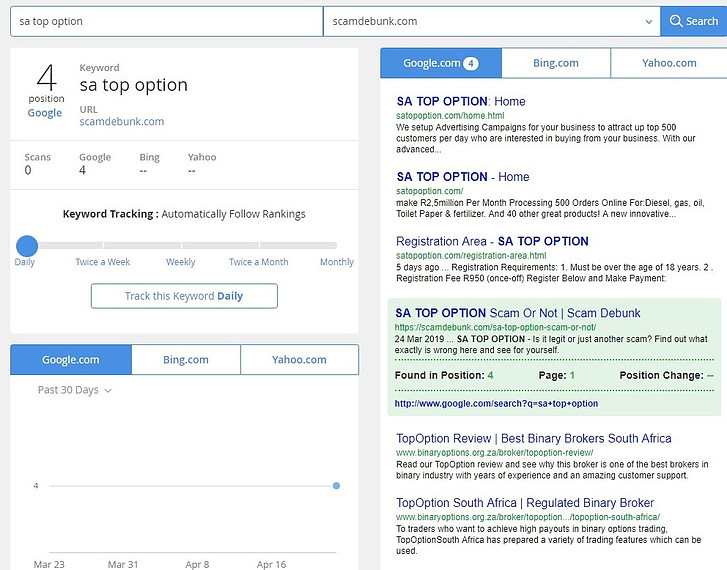Click the scamdebunk.com/sa-top-option-scam-or-not URL
The height and width of the screenshot is (570, 727).
coord(495,327)
